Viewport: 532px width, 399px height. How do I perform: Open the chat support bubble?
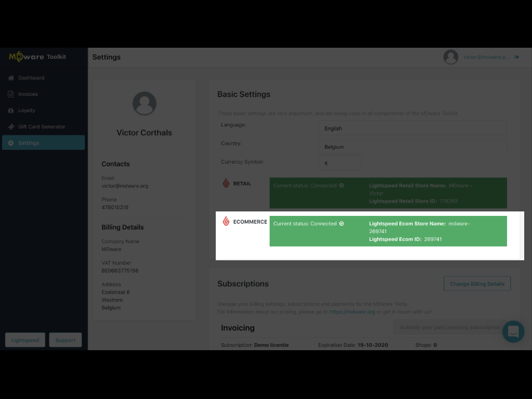(x=513, y=331)
